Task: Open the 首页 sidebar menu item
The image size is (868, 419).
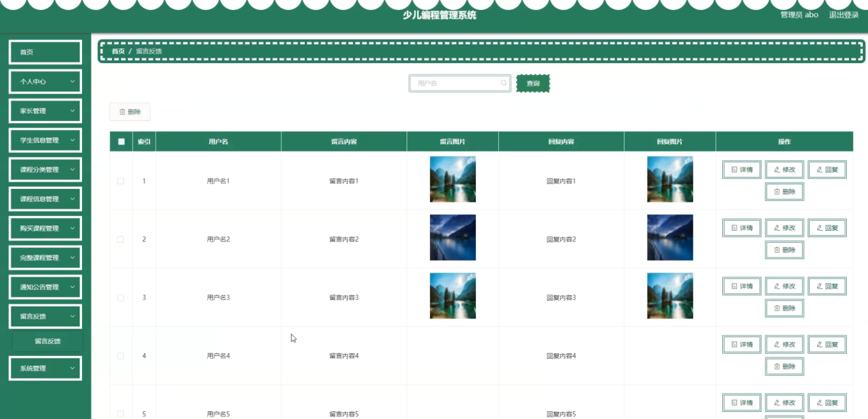Action: 45,52
